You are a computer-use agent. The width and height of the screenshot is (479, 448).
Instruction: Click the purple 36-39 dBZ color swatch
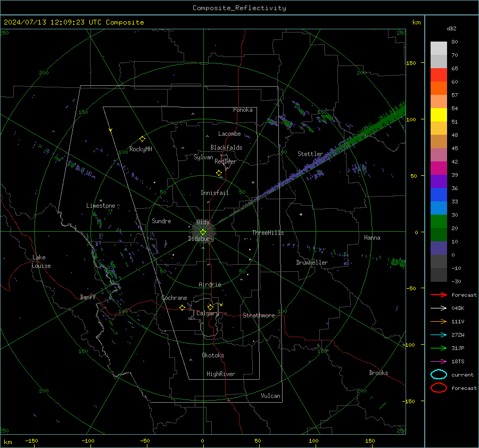click(439, 181)
